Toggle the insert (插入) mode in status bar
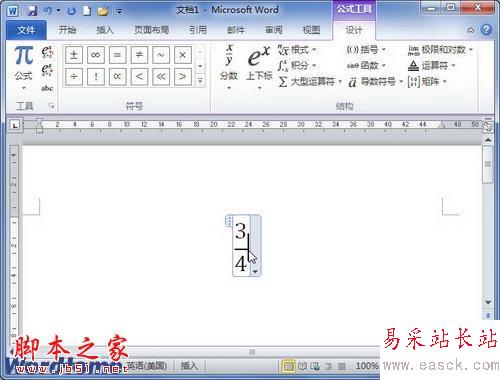 tap(189, 366)
